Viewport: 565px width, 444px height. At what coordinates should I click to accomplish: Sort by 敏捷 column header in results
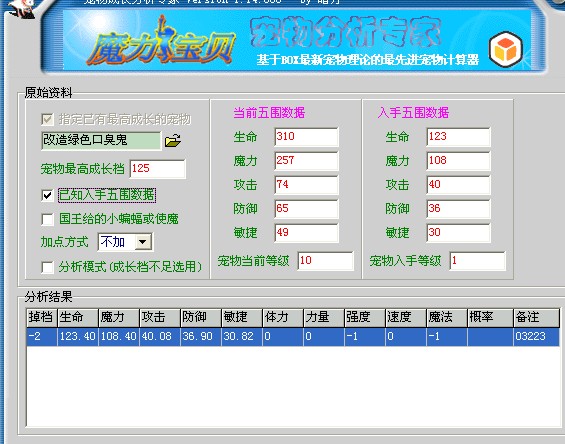[x=242, y=318]
